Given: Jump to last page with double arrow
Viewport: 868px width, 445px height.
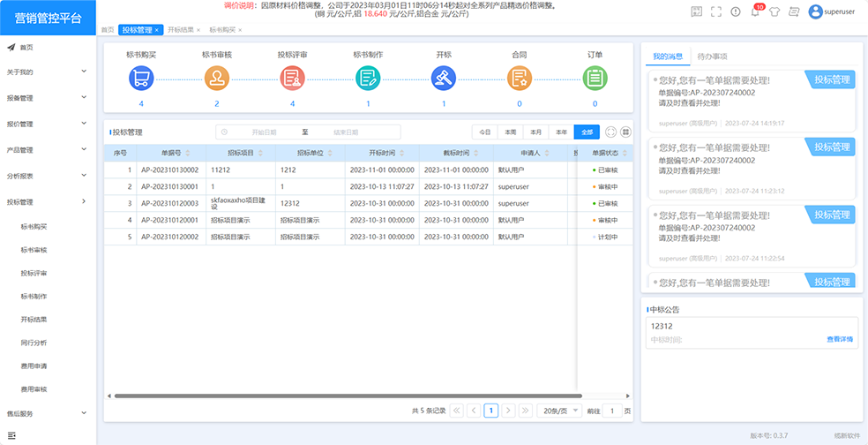Looking at the screenshot, I should click(x=526, y=411).
